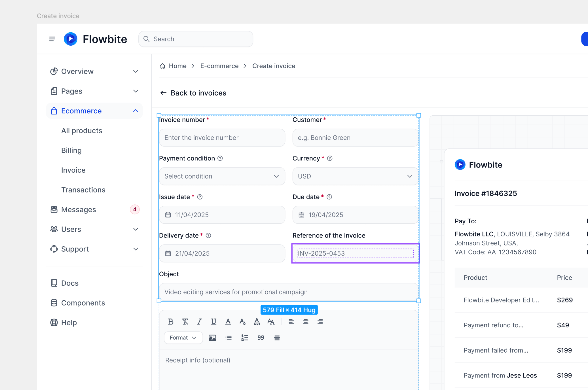588x390 pixels.
Task: Open the USD currency dropdown
Action: coord(356,176)
